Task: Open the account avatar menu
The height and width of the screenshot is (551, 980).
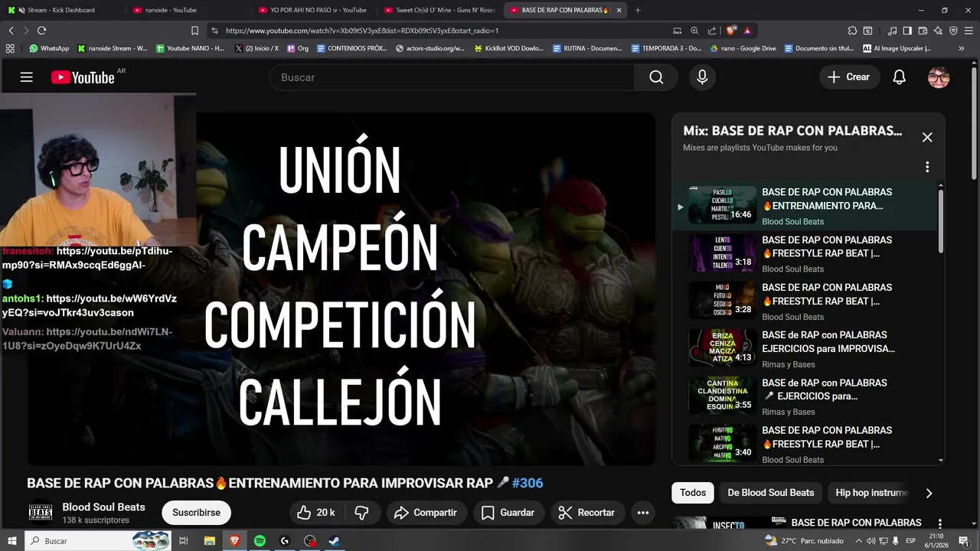Action: (x=939, y=77)
